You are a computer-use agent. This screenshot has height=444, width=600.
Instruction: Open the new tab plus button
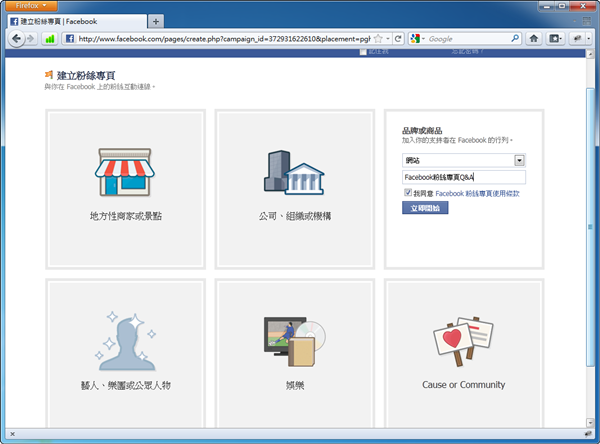point(156,21)
